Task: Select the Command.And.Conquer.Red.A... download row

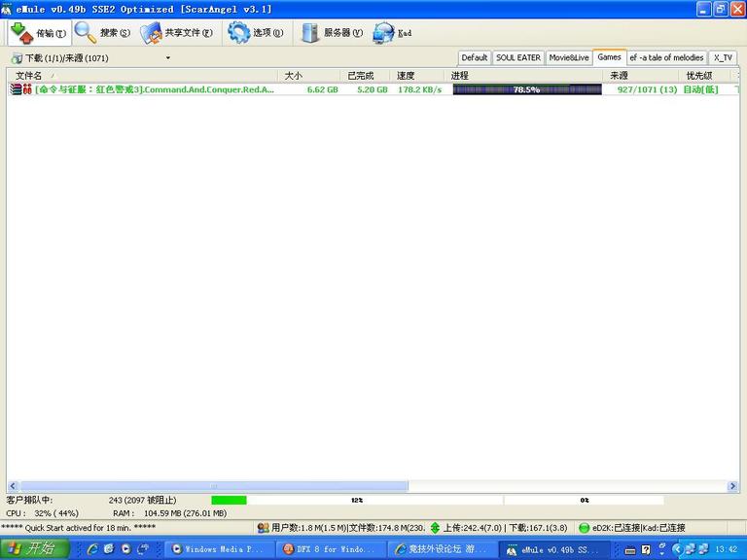Action: pyautogui.click(x=373, y=89)
